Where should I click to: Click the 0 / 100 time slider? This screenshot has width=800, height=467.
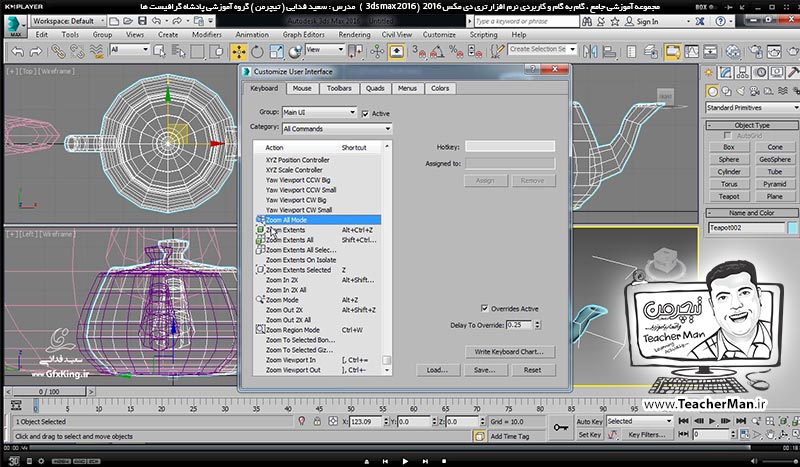pyautogui.click(x=49, y=392)
